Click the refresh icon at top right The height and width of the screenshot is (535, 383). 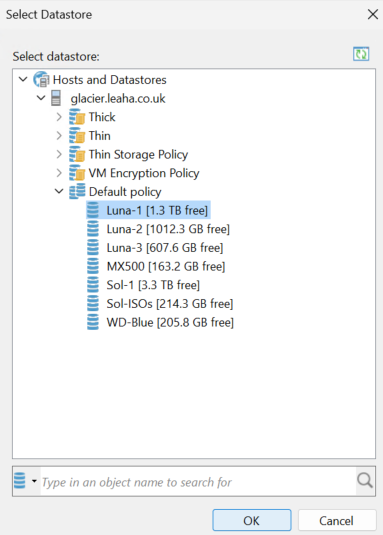point(361,54)
